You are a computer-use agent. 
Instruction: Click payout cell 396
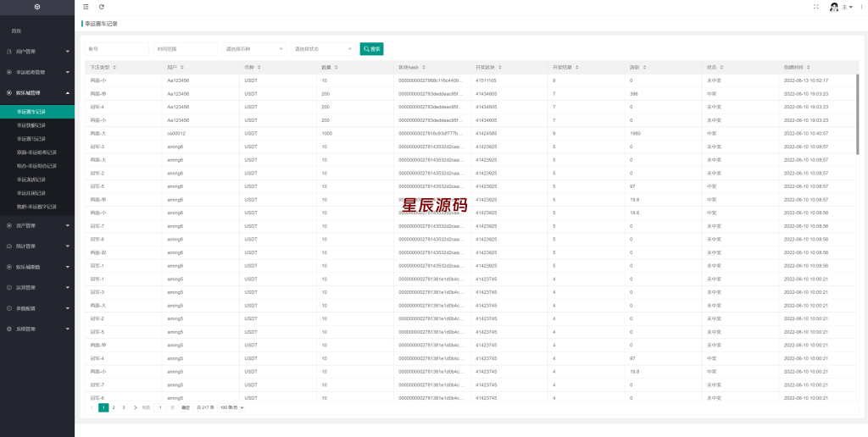(x=634, y=93)
